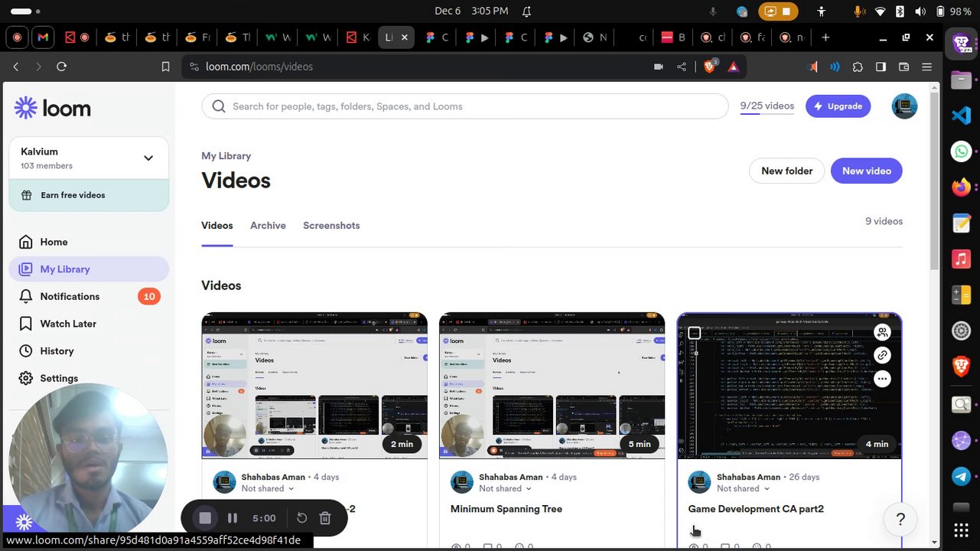Viewport: 980px width, 551px height.
Task: Switch to the Archive tab
Action: point(268,226)
